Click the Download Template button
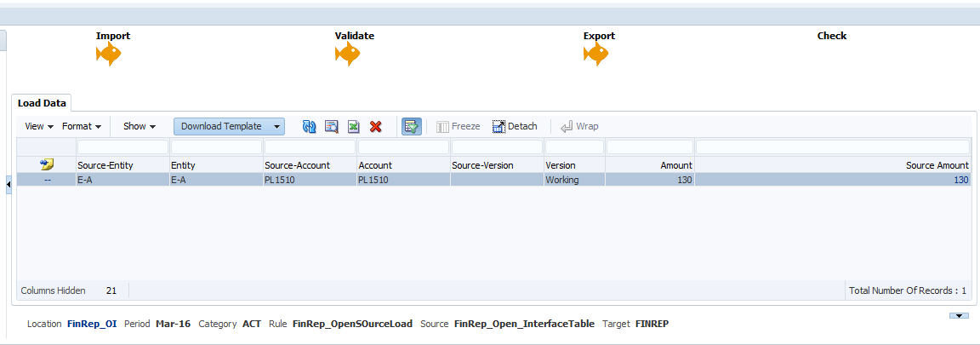This screenshot has width=980, height=345. (x=221, y=126)
